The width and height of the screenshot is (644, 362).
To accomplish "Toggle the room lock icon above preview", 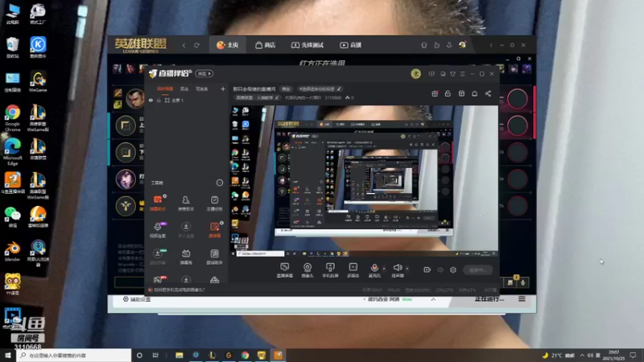I will pyautogui.click(x=448, y=93).
